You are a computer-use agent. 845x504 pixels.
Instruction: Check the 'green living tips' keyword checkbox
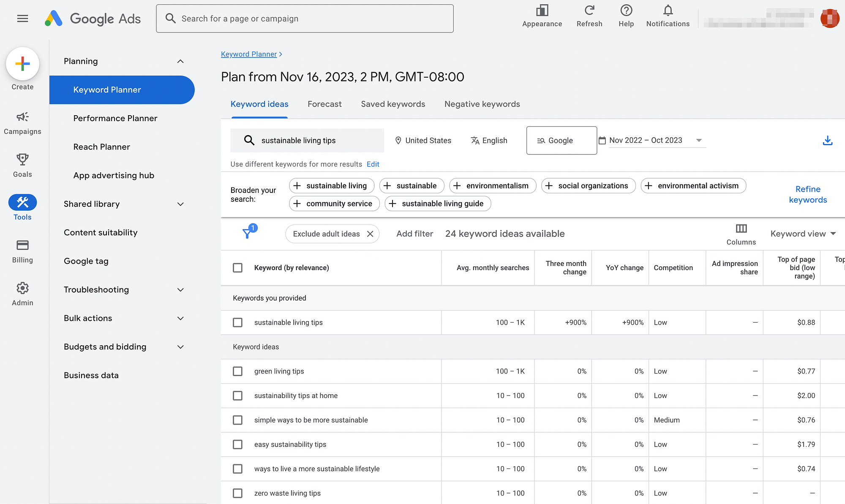point(237,371)
